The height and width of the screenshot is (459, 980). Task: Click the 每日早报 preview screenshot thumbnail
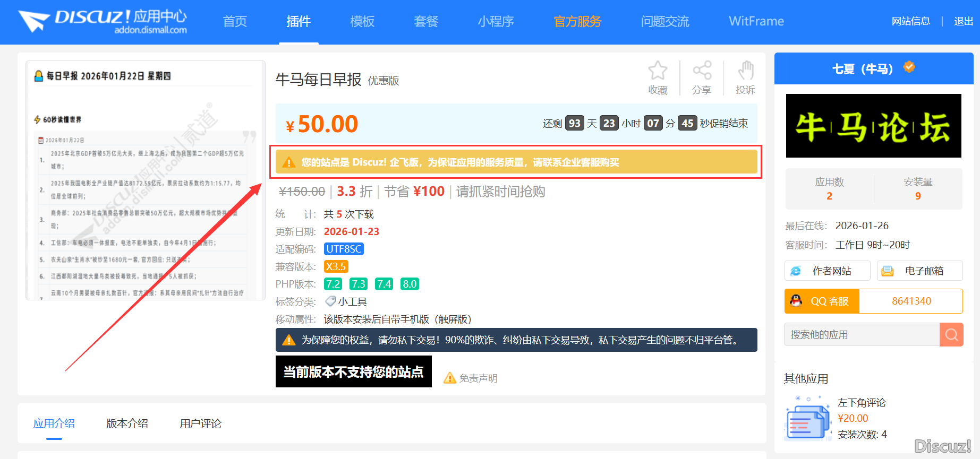pyautogui.click(x=145, y=180)
